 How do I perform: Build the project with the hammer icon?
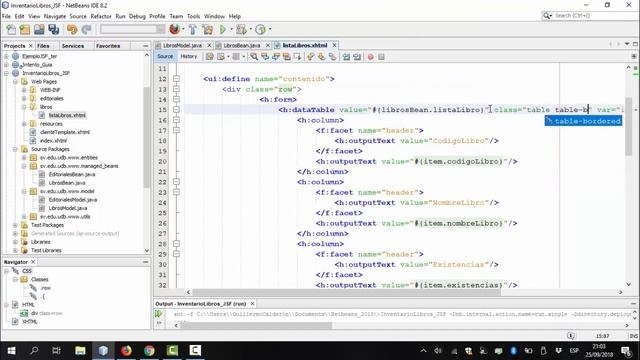click(193, 29)
